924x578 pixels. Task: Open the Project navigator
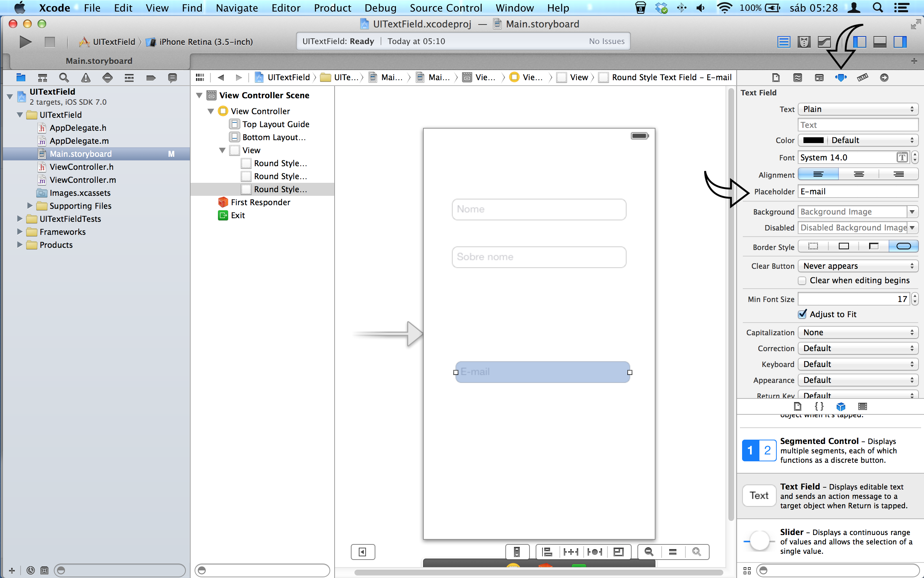(21, 78)
